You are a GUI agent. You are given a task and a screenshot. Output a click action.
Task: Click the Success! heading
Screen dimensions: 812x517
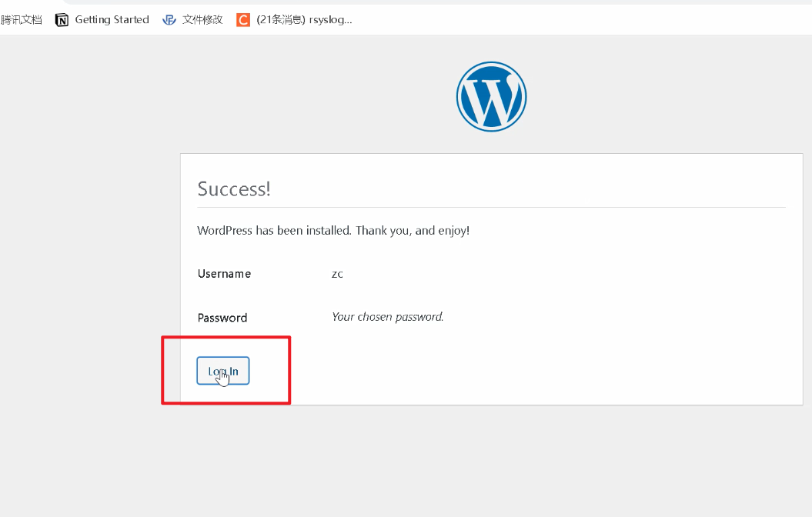click(x=234, y=189)
